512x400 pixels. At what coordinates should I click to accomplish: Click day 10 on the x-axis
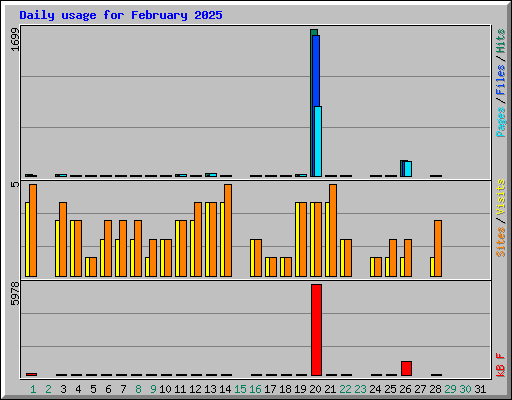tap(165, 389)
